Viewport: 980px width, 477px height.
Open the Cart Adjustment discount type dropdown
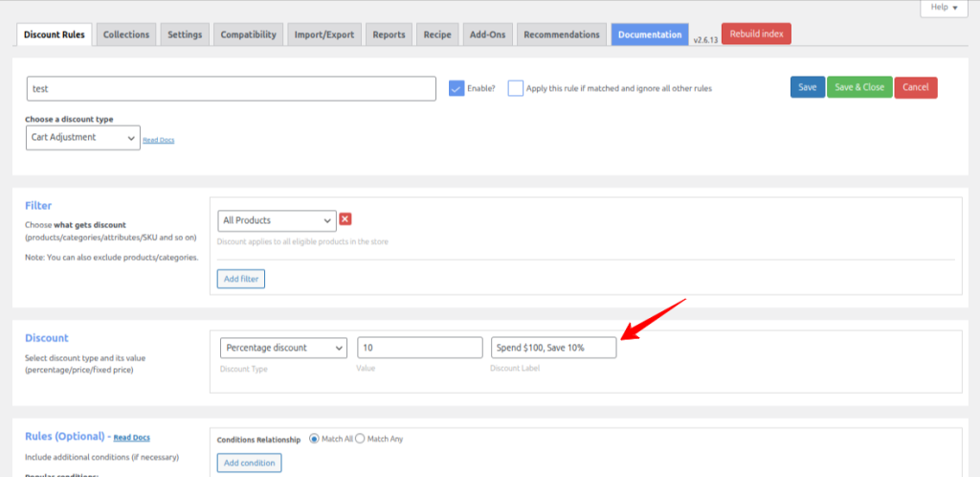pyautogui.click(x=83, y=138)
